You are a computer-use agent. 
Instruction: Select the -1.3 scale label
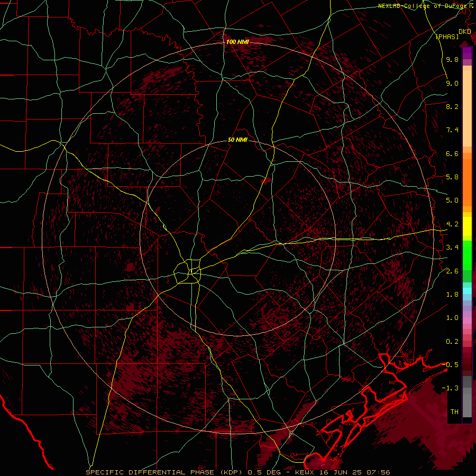tap(450, 388)
